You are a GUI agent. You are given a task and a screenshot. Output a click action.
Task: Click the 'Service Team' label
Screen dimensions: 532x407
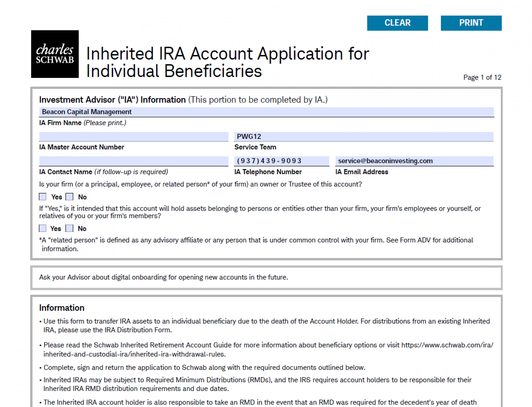255,147
